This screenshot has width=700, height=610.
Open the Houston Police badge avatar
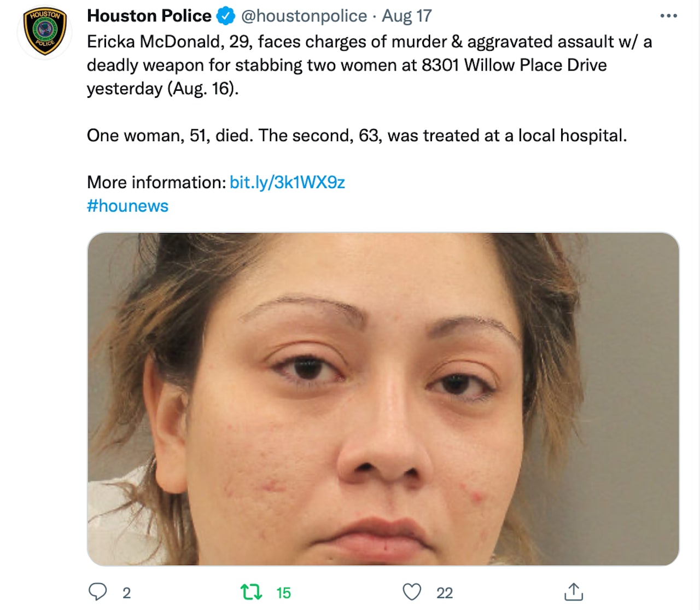pyautogui.click(x=45, y=32)
